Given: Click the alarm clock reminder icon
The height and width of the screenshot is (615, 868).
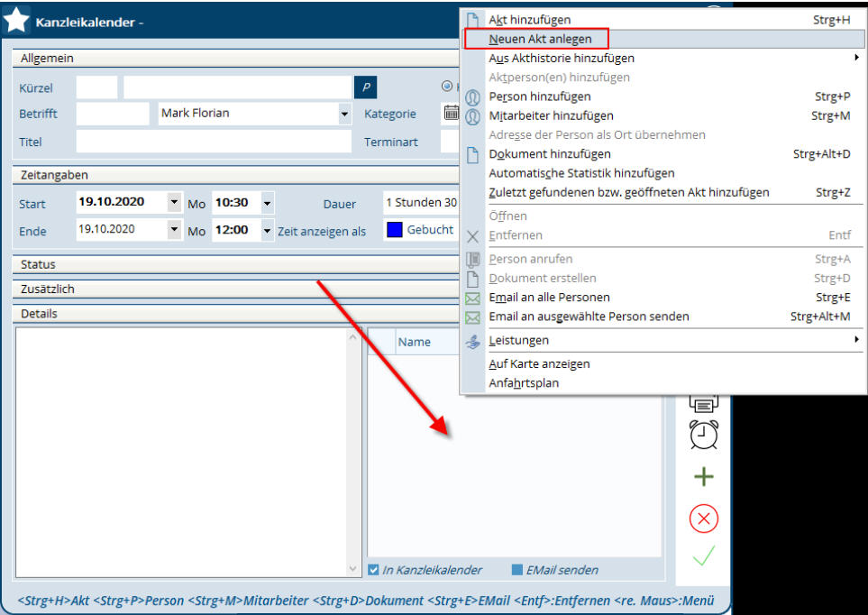Looking at the screenshot, I should [703, 435].
